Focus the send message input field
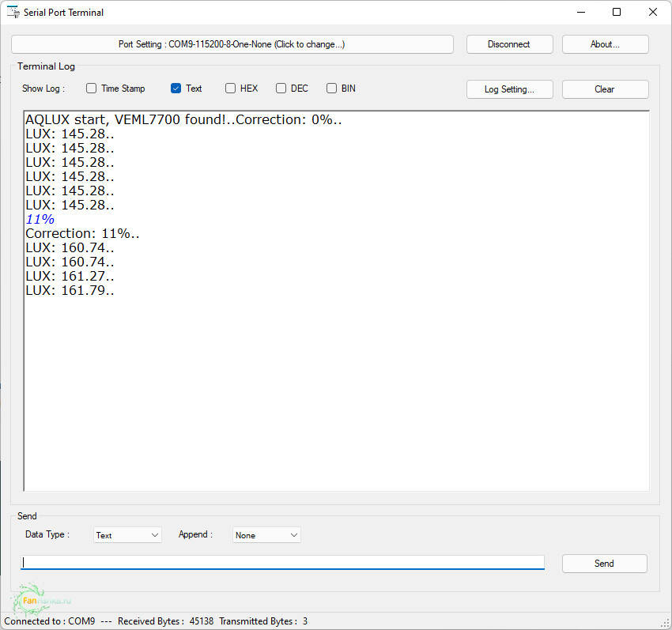 click(282, 562)
